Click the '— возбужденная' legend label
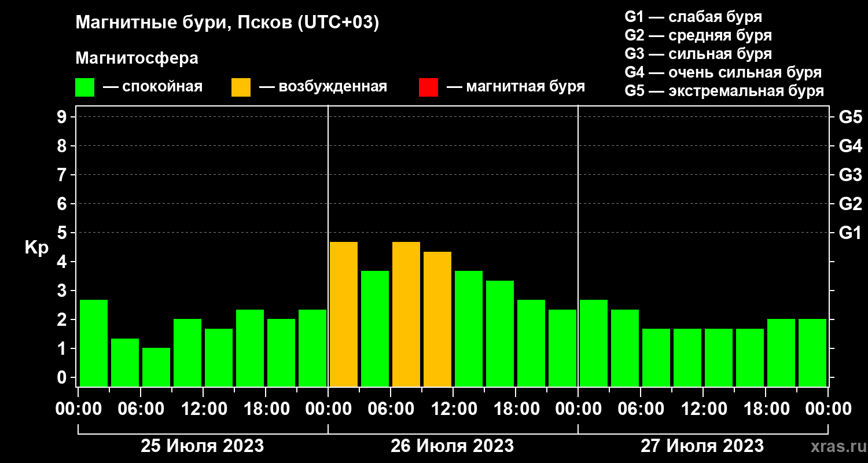The width and height of the screenshot is (868, 463). tap(323, 87)
